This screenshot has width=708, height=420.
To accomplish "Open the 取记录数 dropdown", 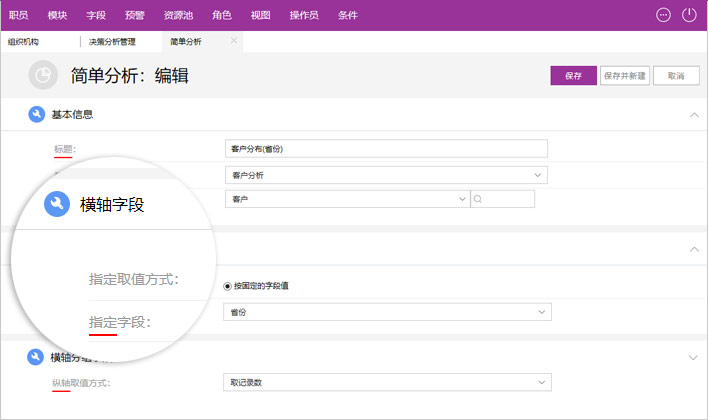I will 386,382.
